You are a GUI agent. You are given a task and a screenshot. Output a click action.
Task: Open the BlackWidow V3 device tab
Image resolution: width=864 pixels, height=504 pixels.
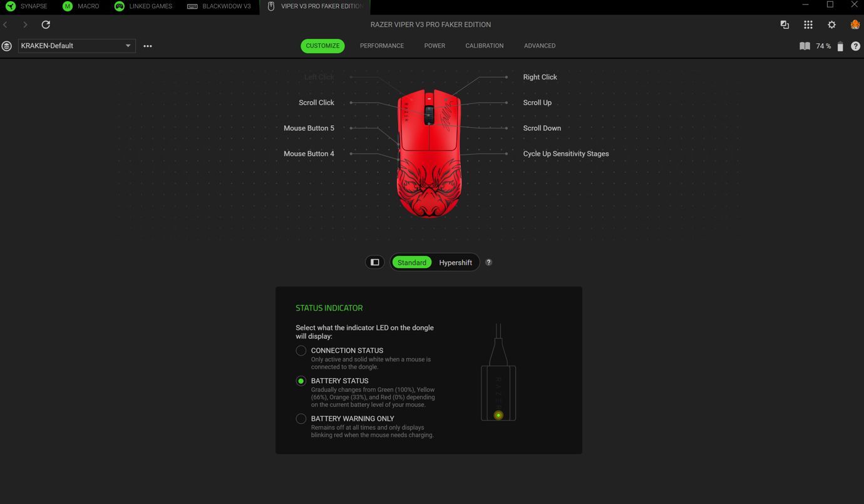tap(219, 6)
